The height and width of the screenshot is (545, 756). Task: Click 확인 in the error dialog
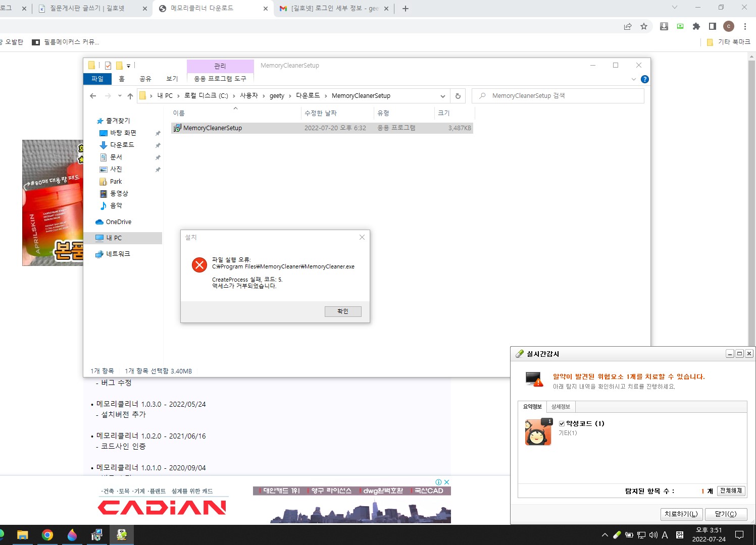pos(343,311)
